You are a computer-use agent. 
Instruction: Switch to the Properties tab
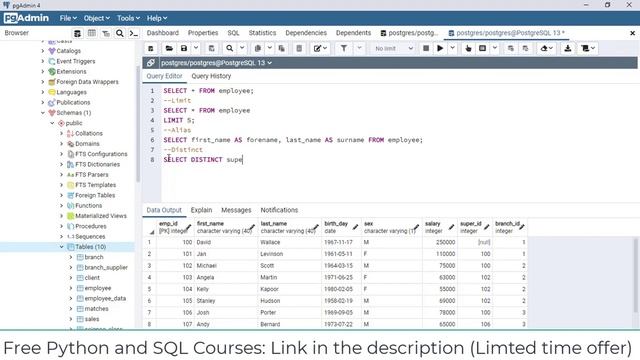coord(203,33)
